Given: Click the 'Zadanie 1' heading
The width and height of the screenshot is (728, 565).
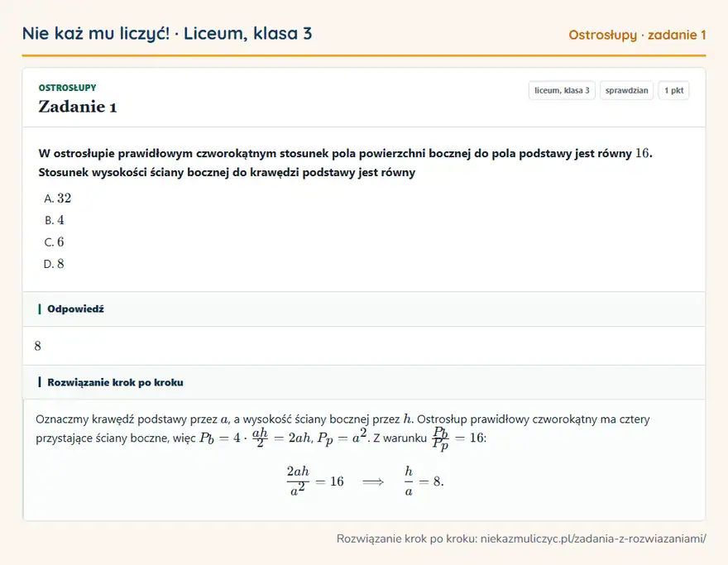Looking at the screenshot, I should pyautogui.click(x=78, y=107).
